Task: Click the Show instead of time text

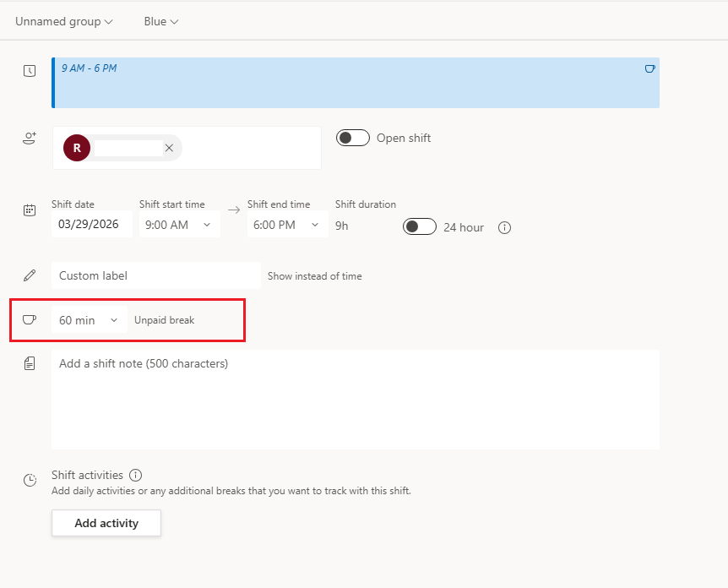Action: (315, 276)
